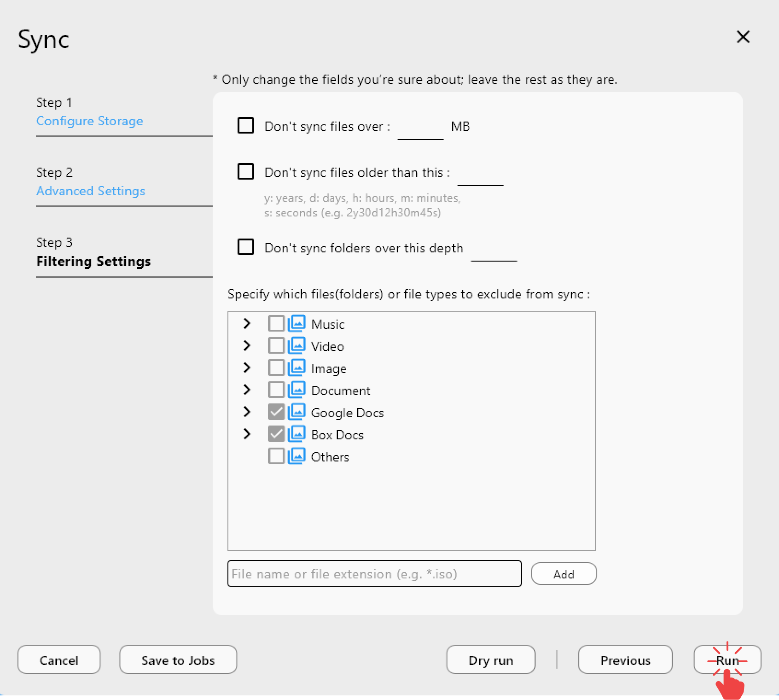Enable the Don't sync files over size limit
779x700 pixels.
pyautogui.click(x=246, y=125)
